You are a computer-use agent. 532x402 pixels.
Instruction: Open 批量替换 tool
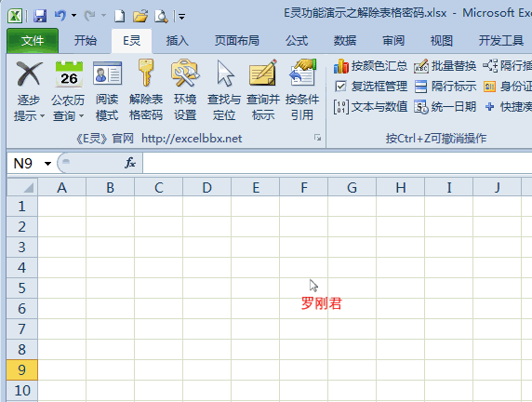coord(445,66)
